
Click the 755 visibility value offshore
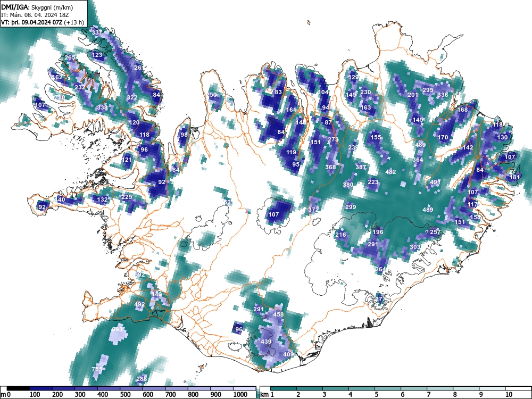tap(97, 370)
